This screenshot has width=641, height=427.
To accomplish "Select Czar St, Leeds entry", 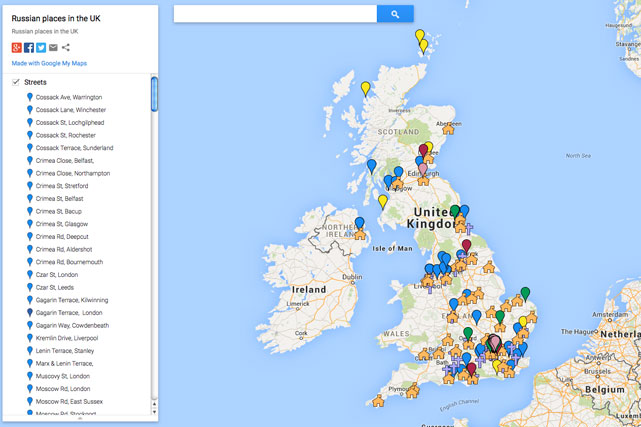I will 55,287.
